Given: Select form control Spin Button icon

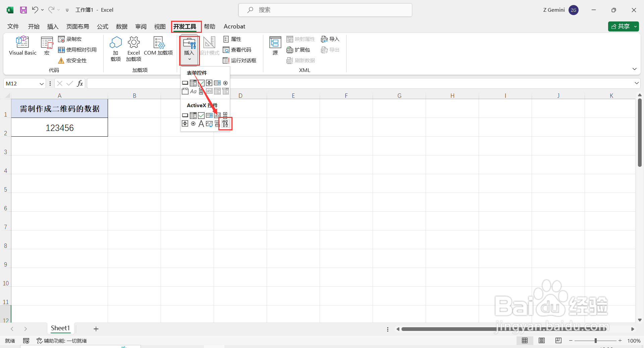Looking at the screenshot, I should 209,83.
